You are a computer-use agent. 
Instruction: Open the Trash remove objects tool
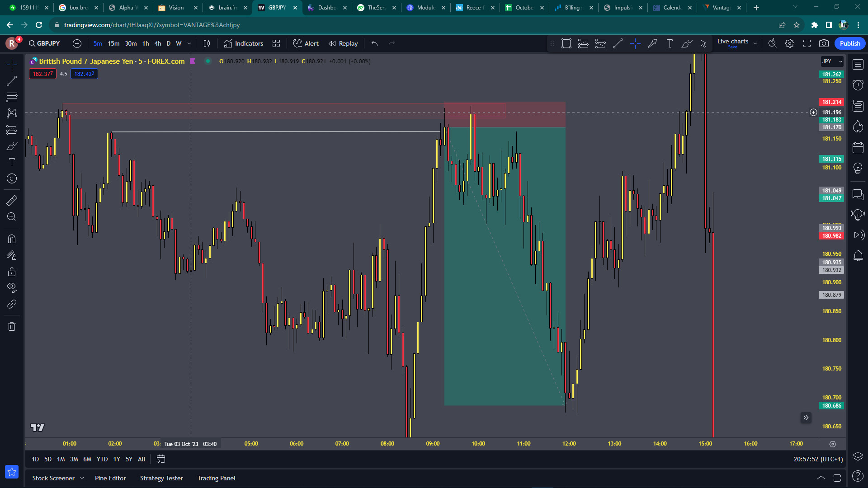pos(12,326)
